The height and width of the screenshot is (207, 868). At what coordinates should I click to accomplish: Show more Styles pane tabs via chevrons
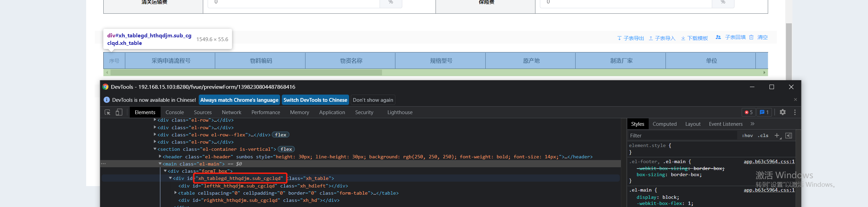753,124
